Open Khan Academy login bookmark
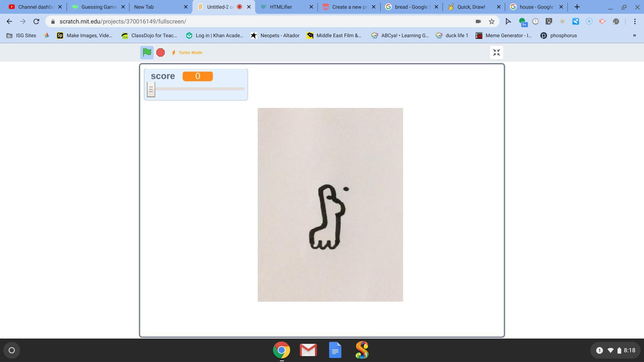The image size is (644, 362). pos(215,36)
